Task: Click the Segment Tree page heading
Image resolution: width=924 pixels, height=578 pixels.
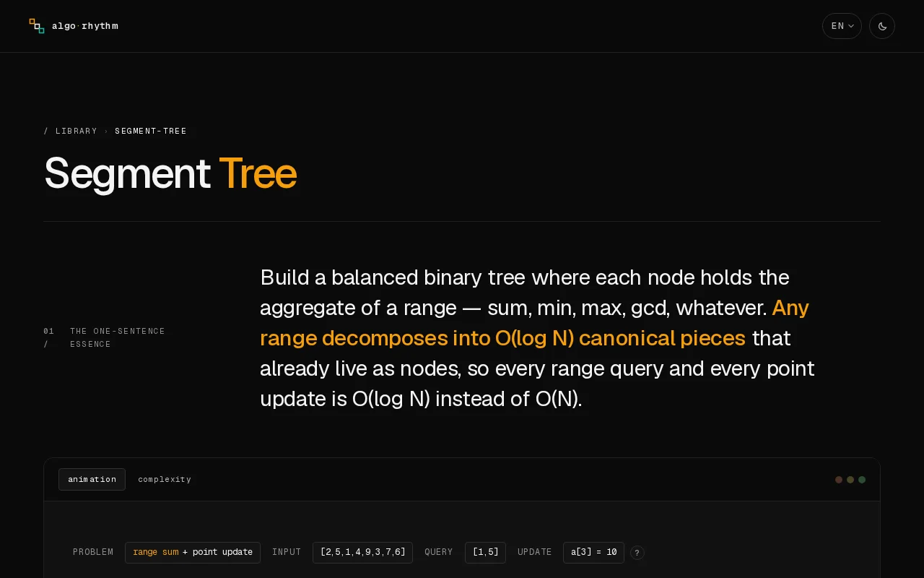Action: [x=170, y=174]
